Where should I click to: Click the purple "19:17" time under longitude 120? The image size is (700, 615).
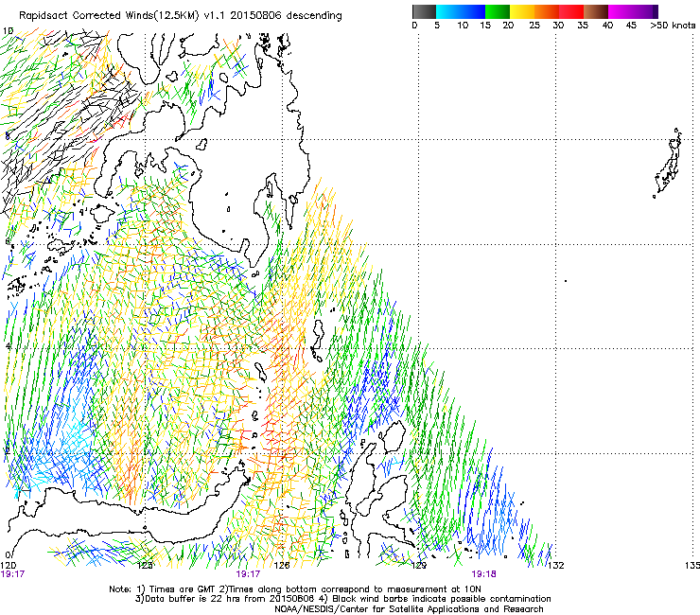coord(12,574)
